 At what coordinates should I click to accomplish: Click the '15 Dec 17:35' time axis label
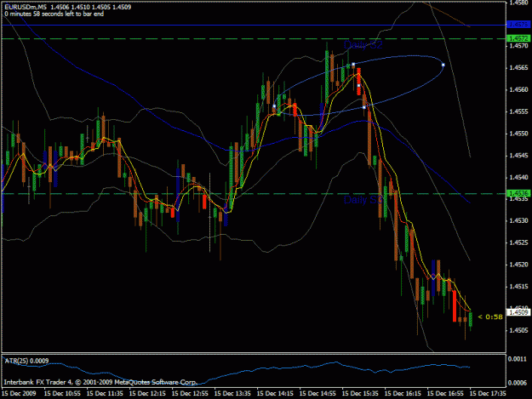point(488,394)
